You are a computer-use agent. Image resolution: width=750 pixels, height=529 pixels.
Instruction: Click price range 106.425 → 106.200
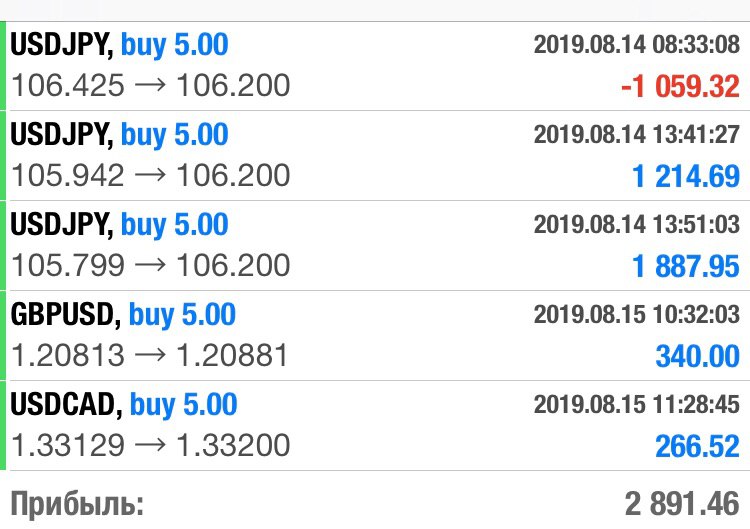point(151,85)
